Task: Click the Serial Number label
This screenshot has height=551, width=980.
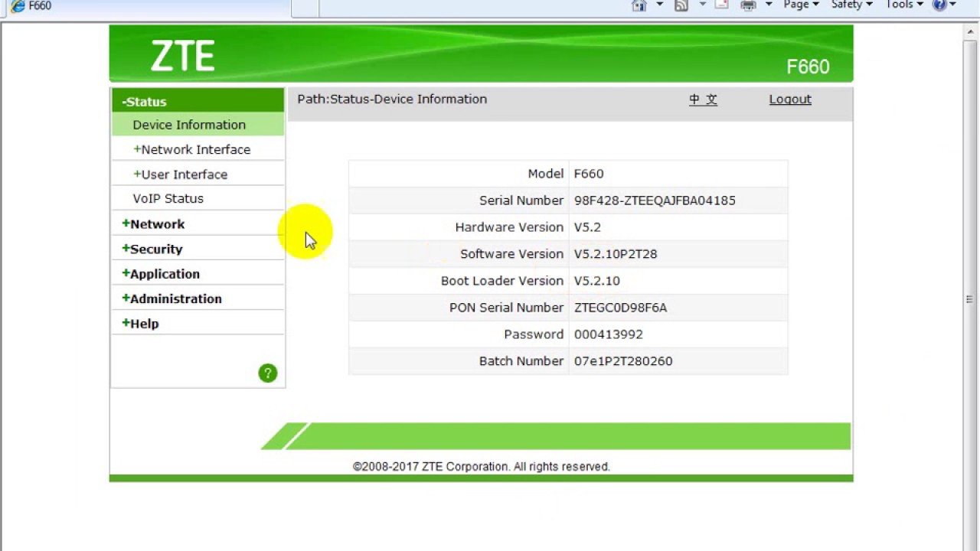Action: [x=521, y=201]
